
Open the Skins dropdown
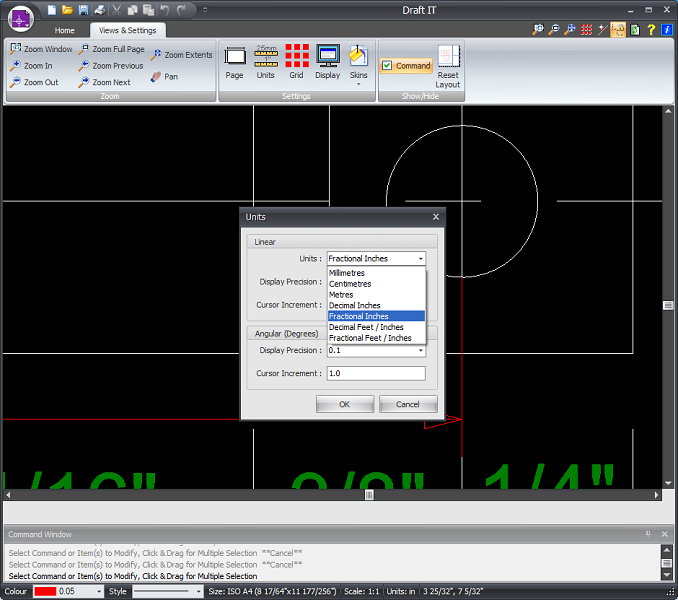[358, 65]
